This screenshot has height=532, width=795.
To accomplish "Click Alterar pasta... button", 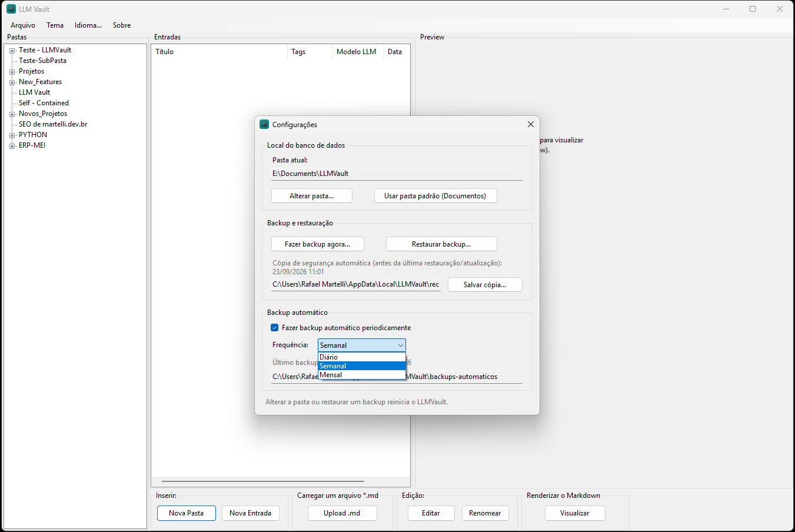I will click(312, 196).
